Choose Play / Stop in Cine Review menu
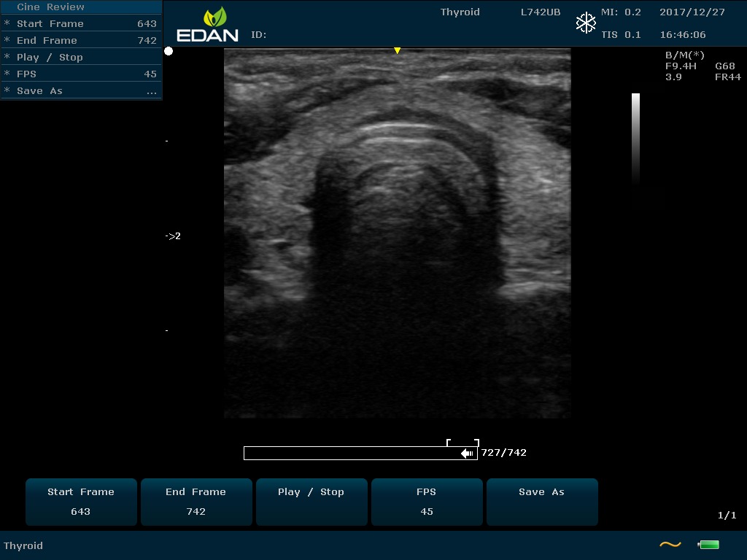747x560 pixels. tap(81, 58)
